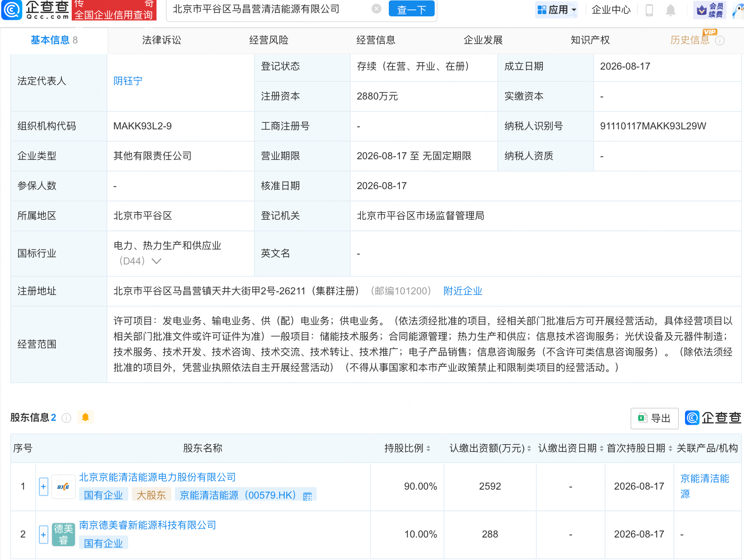Select the 基本信息 tab
Image resolution: width=744 pixels, height=560 pixels.
tap(54, 40)
